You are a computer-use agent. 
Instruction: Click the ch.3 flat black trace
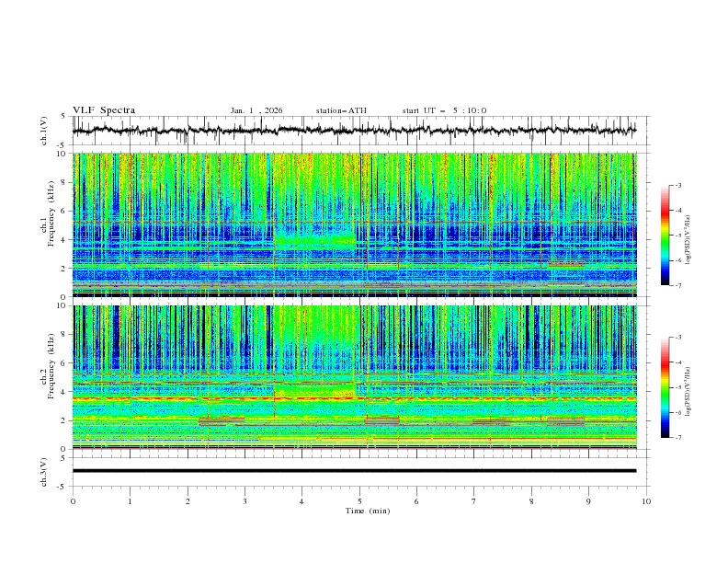(x=354, y=471)
